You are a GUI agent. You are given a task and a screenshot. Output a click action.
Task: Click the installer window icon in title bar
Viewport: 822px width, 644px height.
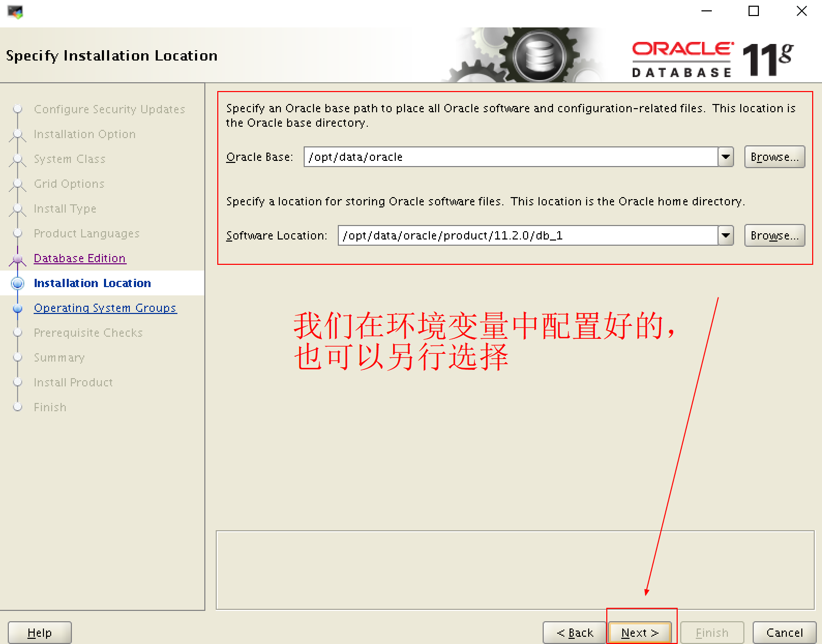coord(15,11)
